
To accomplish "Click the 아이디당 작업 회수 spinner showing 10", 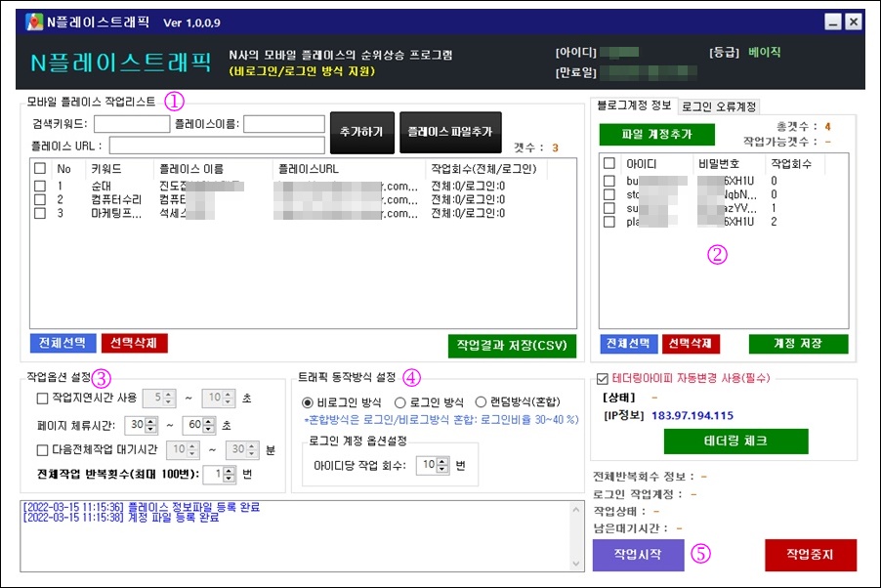I will coord(432,465).
